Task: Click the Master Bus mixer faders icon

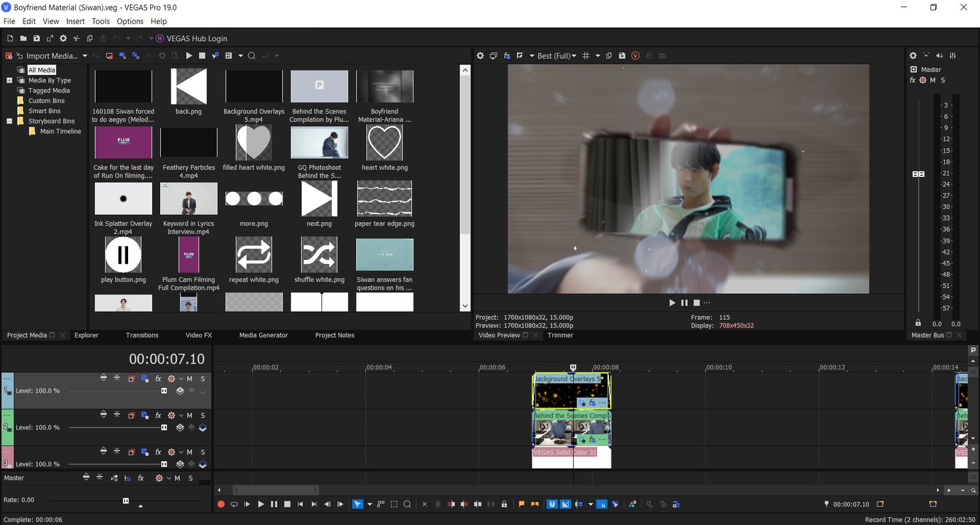Action: click(x=953, y=56)
